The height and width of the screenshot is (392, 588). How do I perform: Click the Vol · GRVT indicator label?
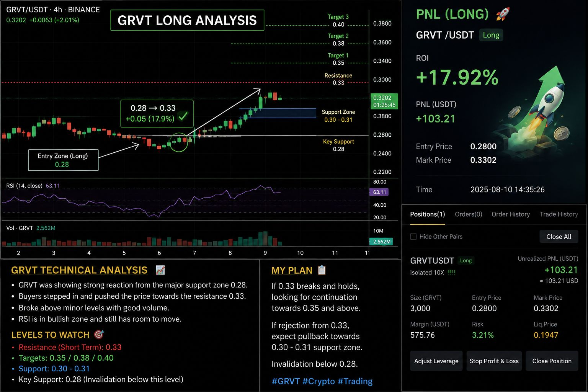[20, 228]
